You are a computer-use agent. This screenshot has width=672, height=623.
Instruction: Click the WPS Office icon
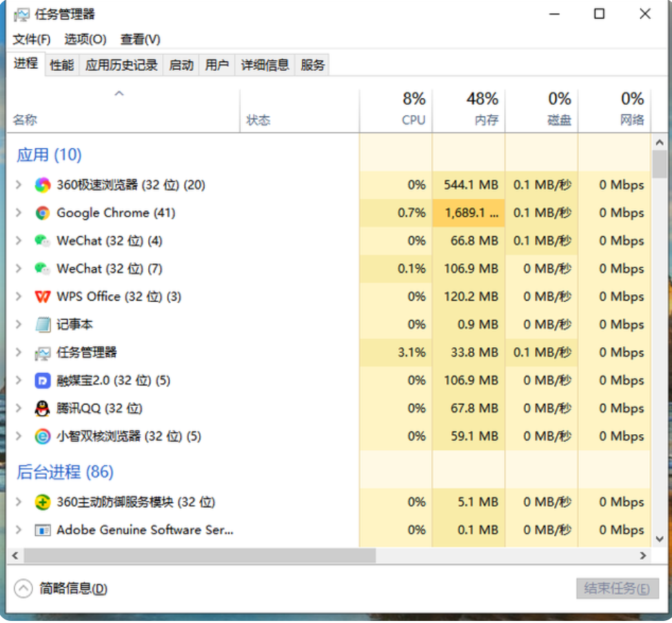(x=43, y=297)
